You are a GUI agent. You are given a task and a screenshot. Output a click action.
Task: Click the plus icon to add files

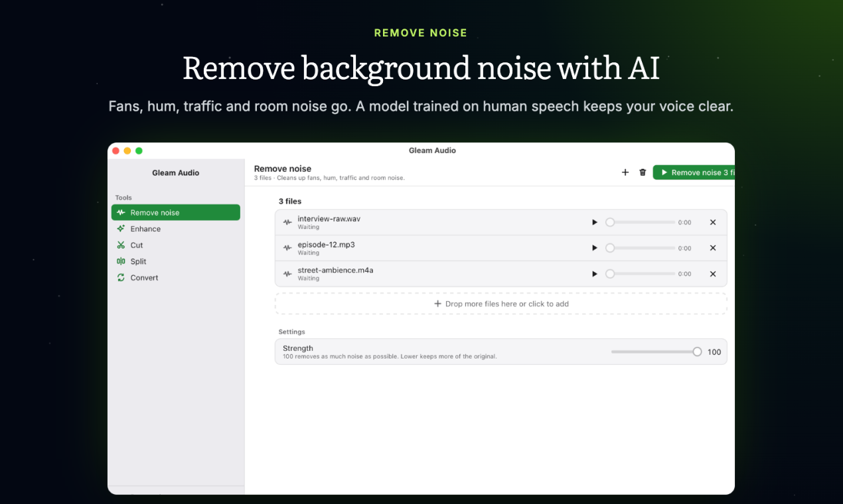625,172
